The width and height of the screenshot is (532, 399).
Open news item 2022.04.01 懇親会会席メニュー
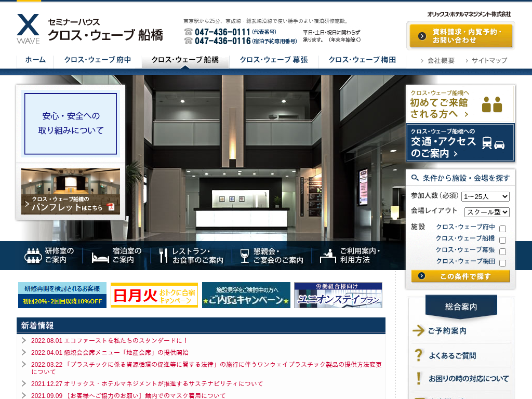tap(110, 353)
